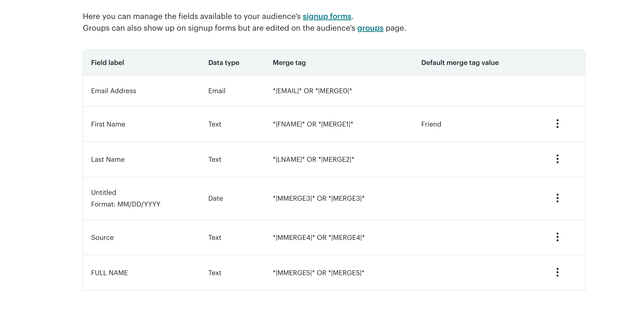The height and width of the screenshot is (326, 644).
Task: Click the Merge tag column header
Action: pyautogui.click(x=289, y=63)
